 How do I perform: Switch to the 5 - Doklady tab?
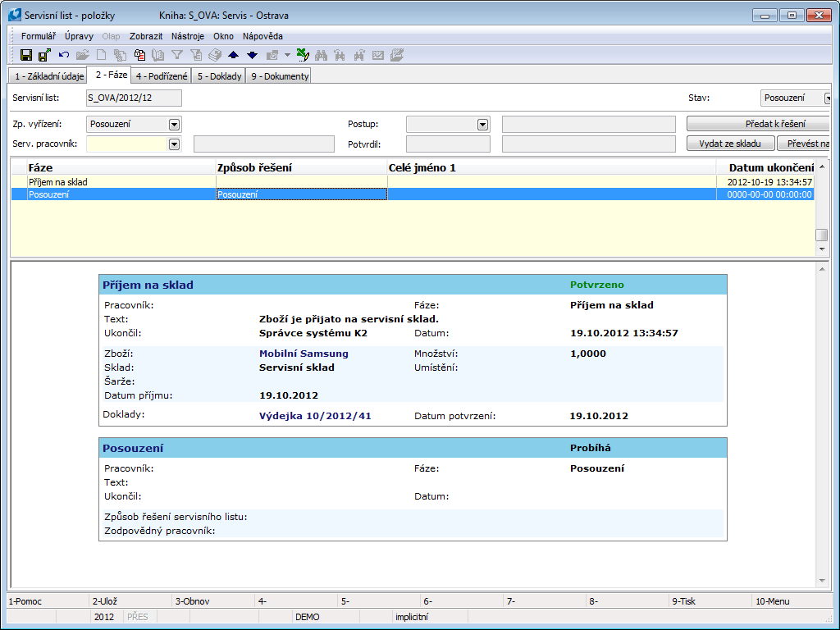pos(219,76)
